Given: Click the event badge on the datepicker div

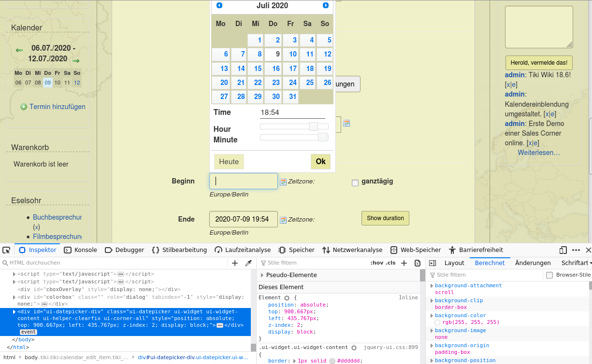Looking at the screenshot, I should point(28,333).
